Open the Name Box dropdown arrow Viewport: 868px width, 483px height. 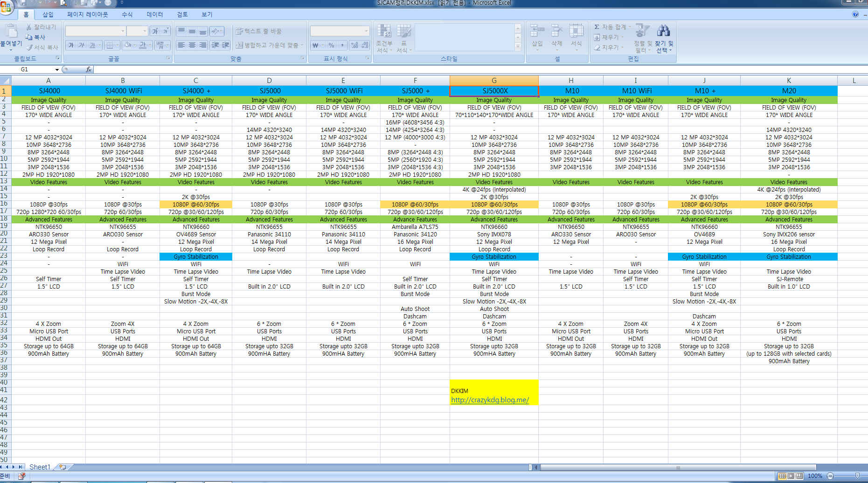(x=57, y=69)
